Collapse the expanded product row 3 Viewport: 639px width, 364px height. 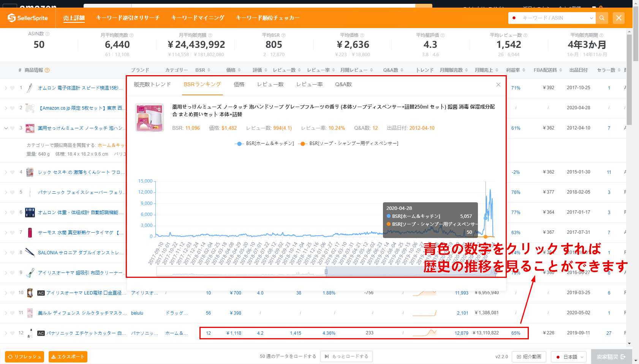[x=6, y=128]
